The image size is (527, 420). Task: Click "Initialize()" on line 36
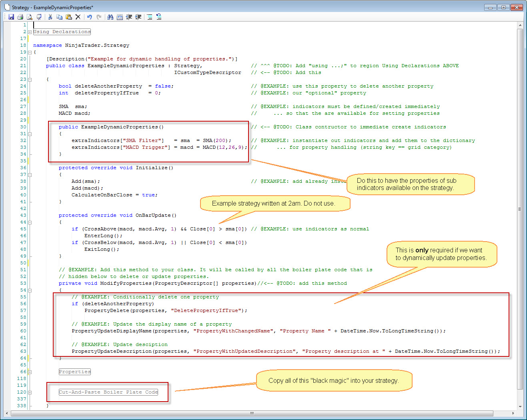154,168
